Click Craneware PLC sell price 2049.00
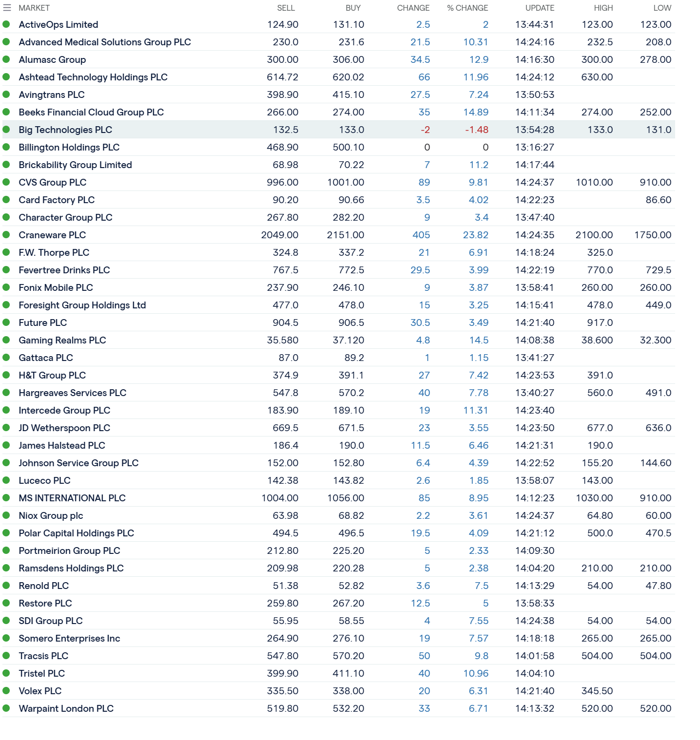Viewport: 700px width, 740px height. click(x=280, y=235)
